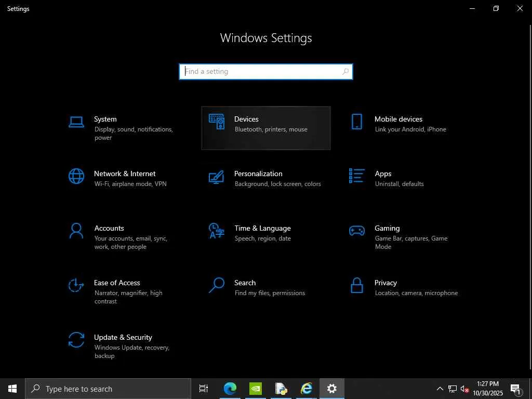The image size is (532, 399).
Task: Open the Windows Start button
Action: (x=12, y=389)
